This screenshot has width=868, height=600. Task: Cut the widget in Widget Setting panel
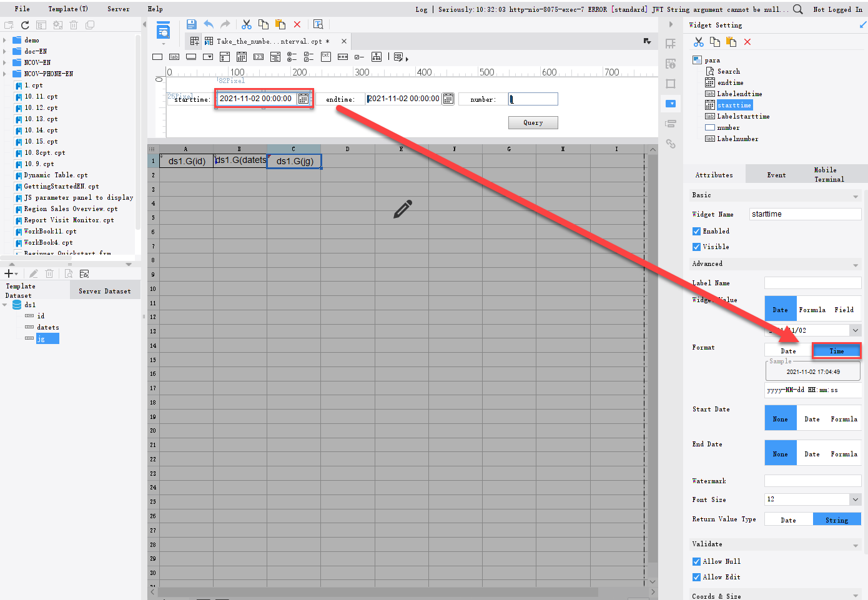tap(699, 42)
